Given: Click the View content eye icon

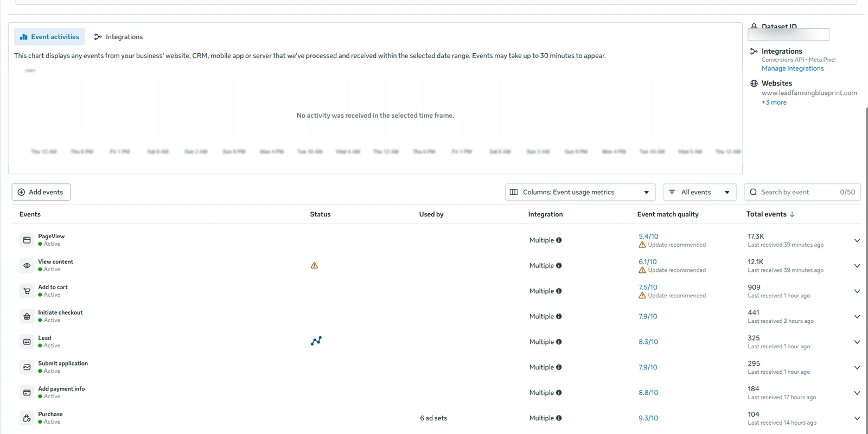Looking at the screenshot, I should (x=27, y=265).
